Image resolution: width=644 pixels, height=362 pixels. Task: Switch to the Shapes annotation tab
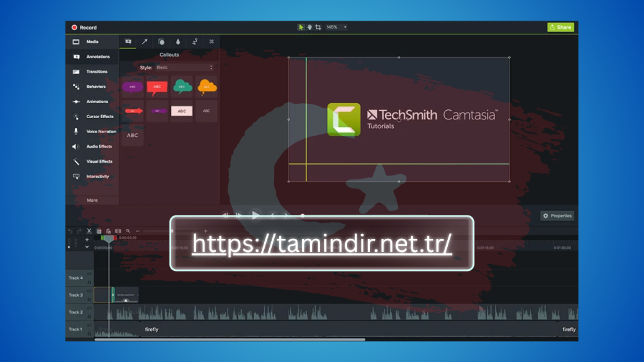[162, 41]
